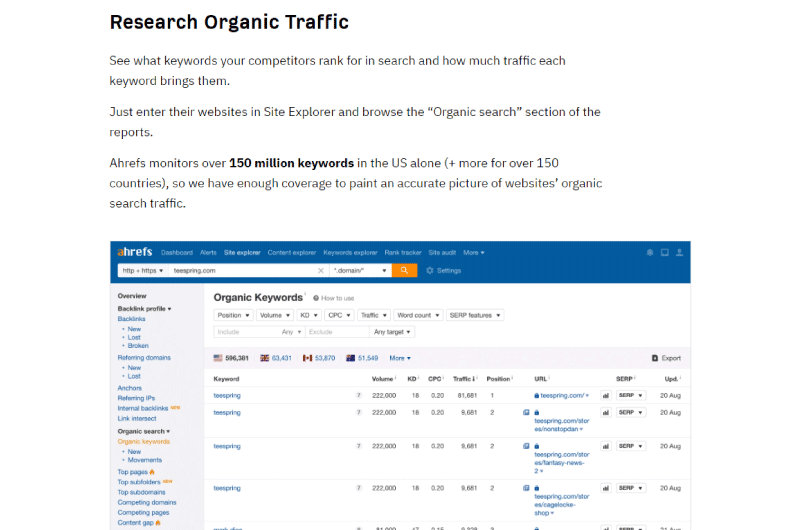Open the notifications bell icon

[649, 253]
